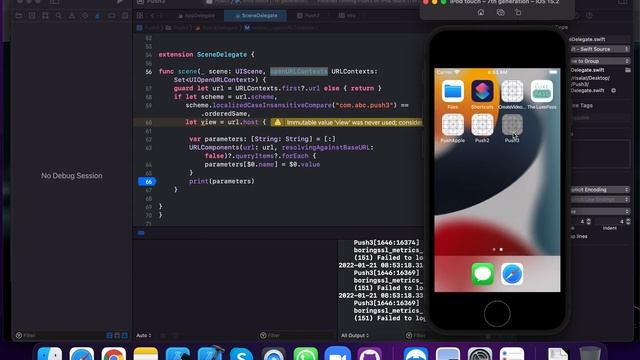Switch to the Push3 editor tab
This screenshot has height=360, width=640.
click(309, 16)
